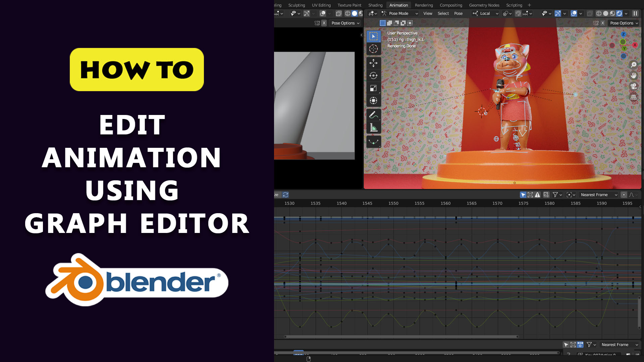Viewport: 644px width, 362px height.
Task: Switch to the Rendering workspace tab
Action: 424,5
